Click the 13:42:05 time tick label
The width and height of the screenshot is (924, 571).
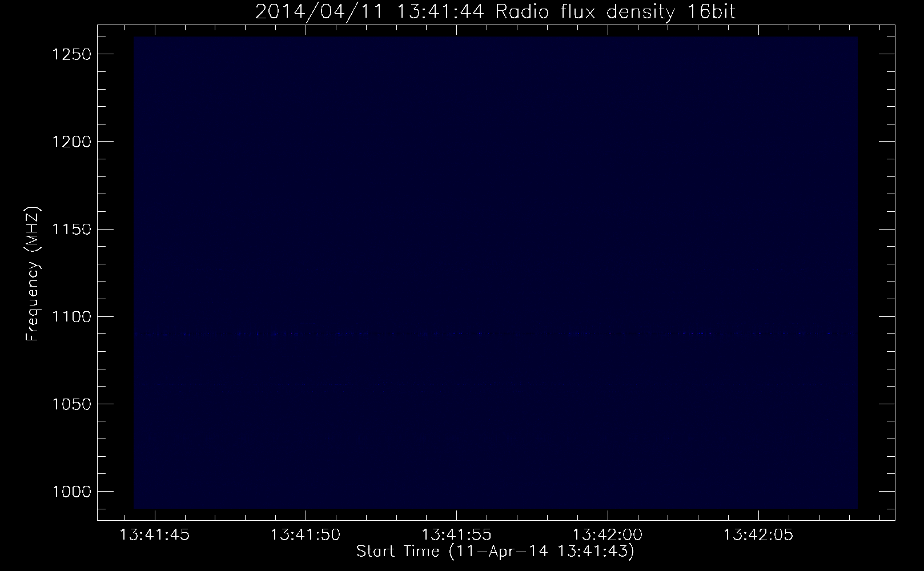click(x=758, y=535)
